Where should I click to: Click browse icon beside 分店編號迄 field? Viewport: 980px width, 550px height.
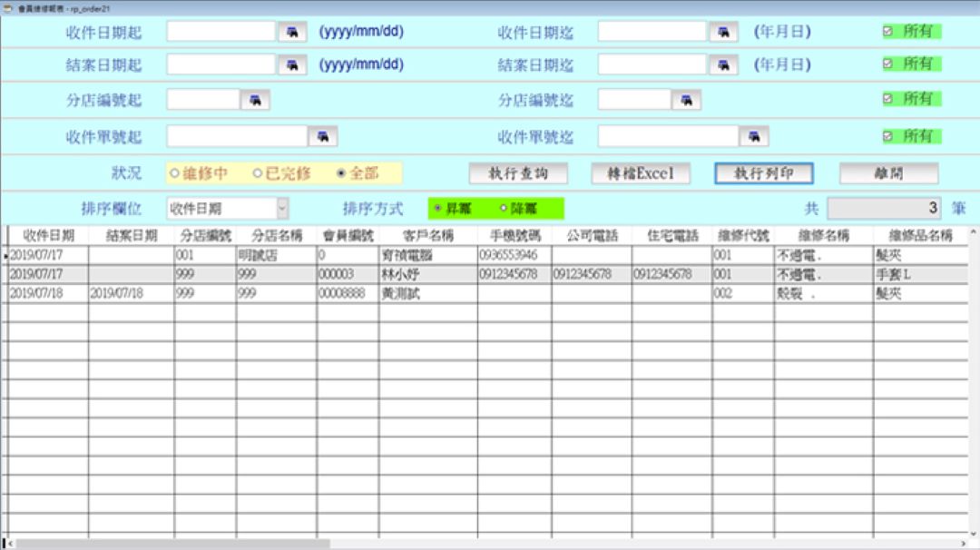point(686,100)
